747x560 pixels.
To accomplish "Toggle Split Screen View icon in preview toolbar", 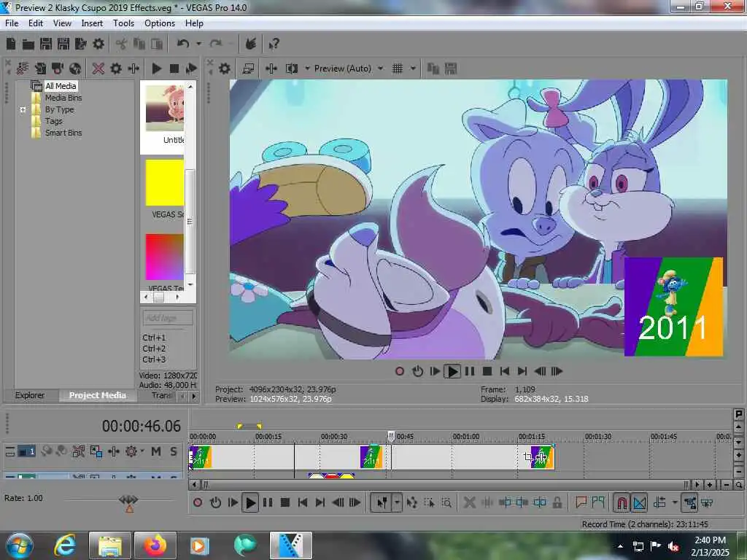I will pyautogui.click(x=292, y=69).
